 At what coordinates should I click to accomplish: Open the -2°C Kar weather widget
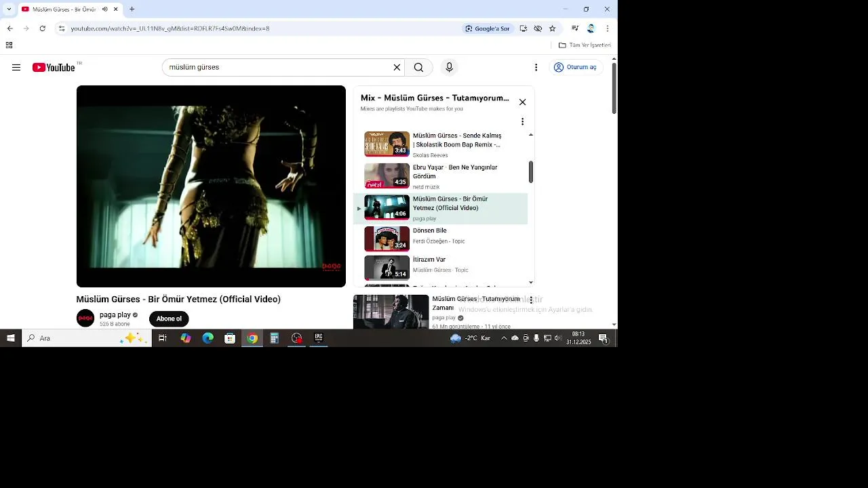pyautogui.click(x=471, y=338)
